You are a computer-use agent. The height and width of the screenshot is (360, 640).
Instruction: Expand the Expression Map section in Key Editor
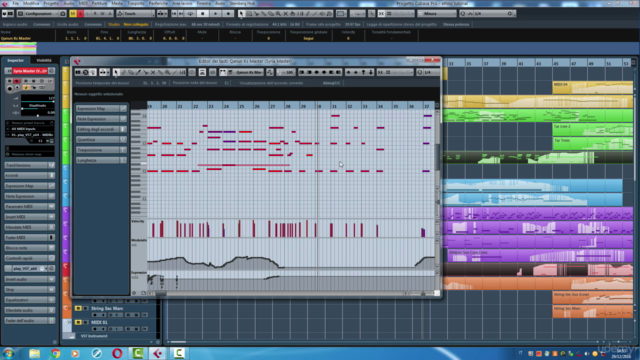pyautogui.click(x=101, y=109)
